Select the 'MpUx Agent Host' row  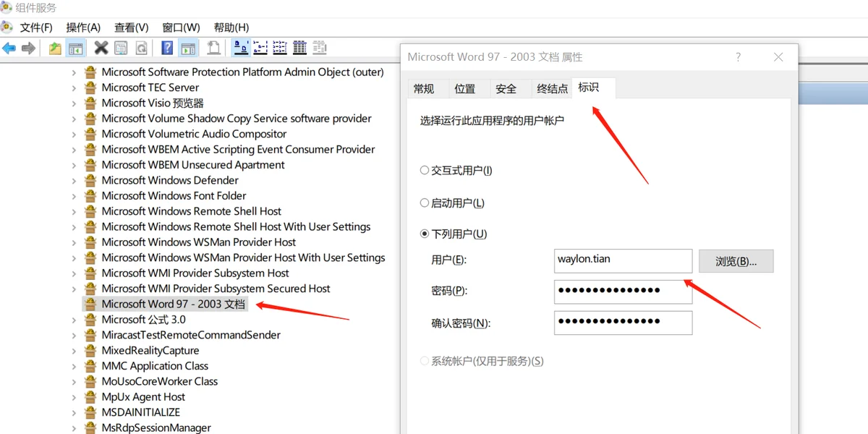point(143,397)
